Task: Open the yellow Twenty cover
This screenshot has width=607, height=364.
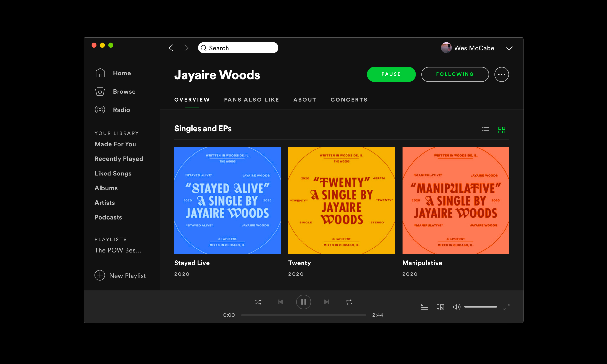Action: 342,200
